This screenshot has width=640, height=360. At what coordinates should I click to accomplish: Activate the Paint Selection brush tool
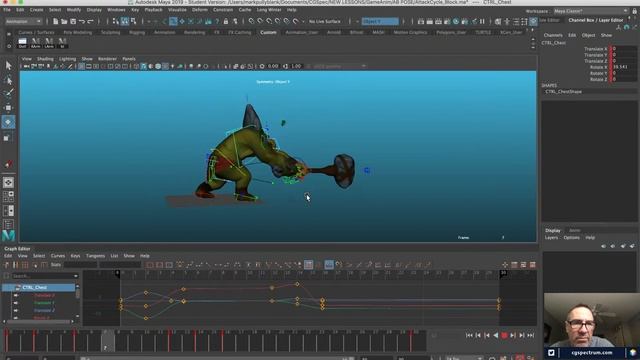tap(8, 93)
